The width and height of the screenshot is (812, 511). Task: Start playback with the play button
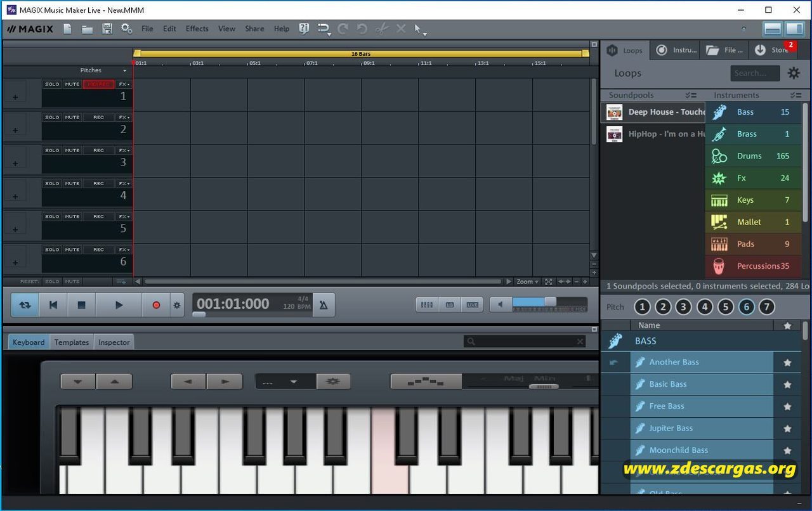(119, 305)
